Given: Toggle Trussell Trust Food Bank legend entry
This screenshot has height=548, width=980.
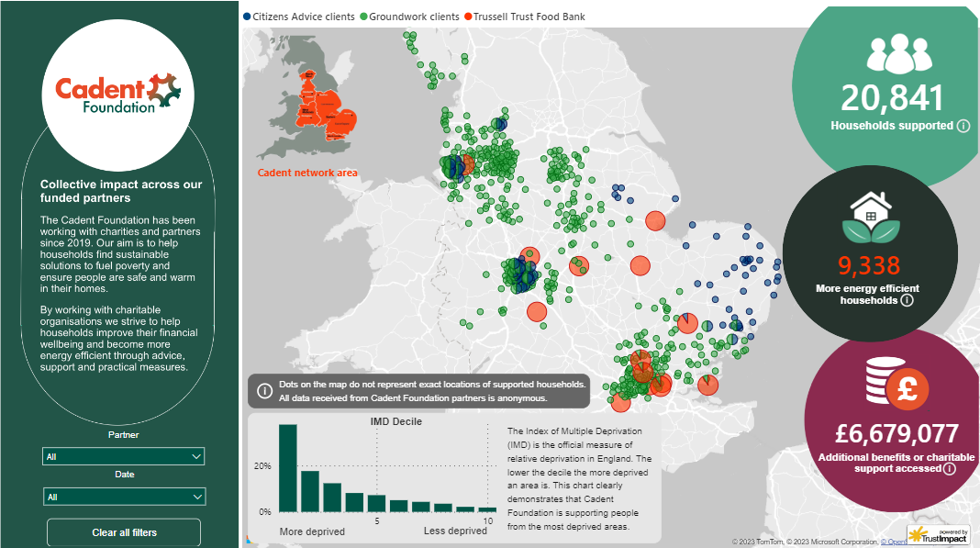Looking at the screenshot, I should pos(526,17).
